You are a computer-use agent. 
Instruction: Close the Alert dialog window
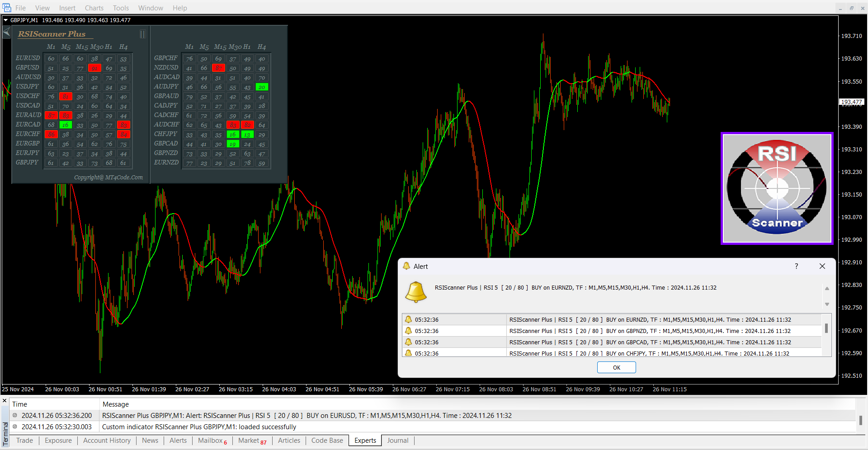pyautogui.click(x=822, y=266)
